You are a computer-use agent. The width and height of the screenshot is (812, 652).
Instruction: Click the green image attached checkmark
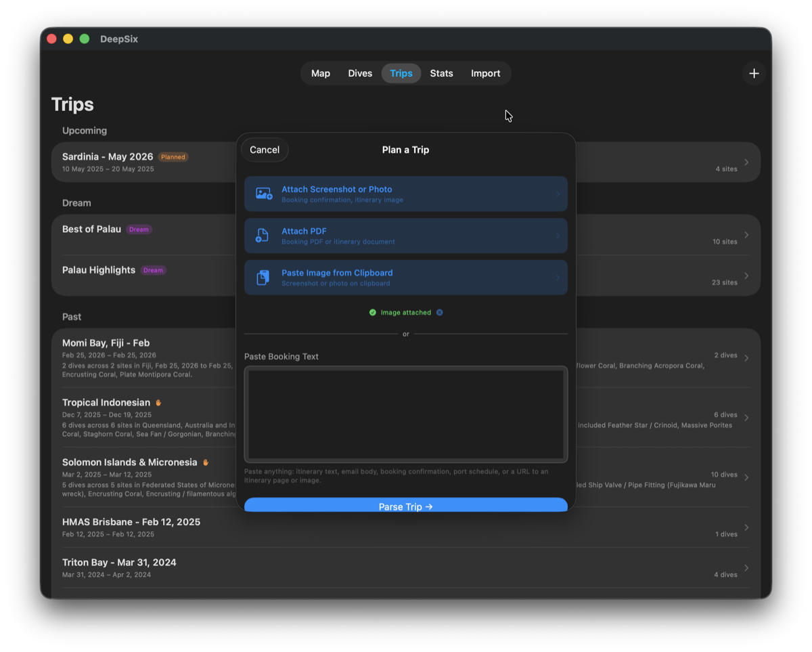click(x=372, y=313)
